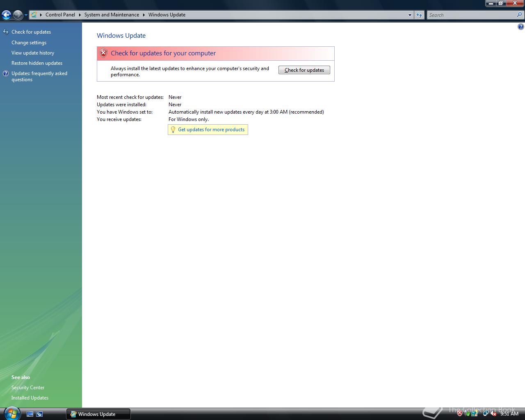The width and height of the screenshot is (525, 420).
Task: Click Switch between windows quick launch icon
Action: (x=39, y=414)
